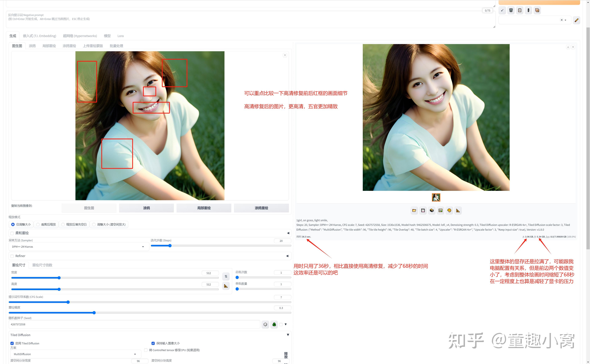Image resolution: width=590 pixels, height=364 pixels.
Task: Click the trash icon to clear the prompt
Action: [x=511, y=10]
